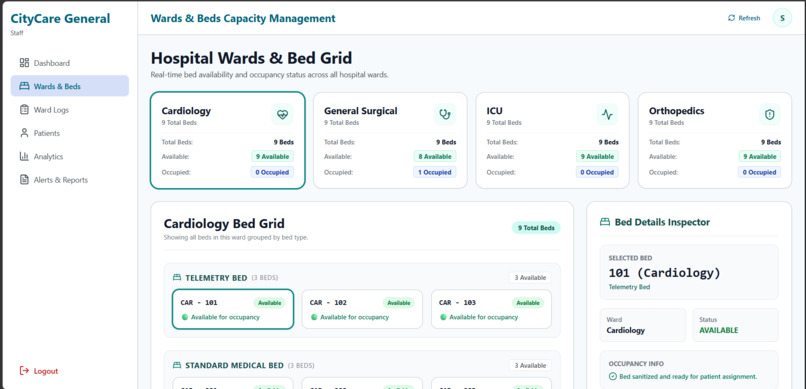
Task: Select the General Surgical ward card
Action: [390, 140]
